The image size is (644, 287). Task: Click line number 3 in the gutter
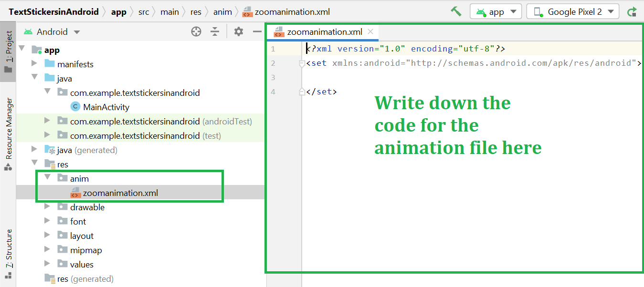pyautogui.click(x=273, y=77)
